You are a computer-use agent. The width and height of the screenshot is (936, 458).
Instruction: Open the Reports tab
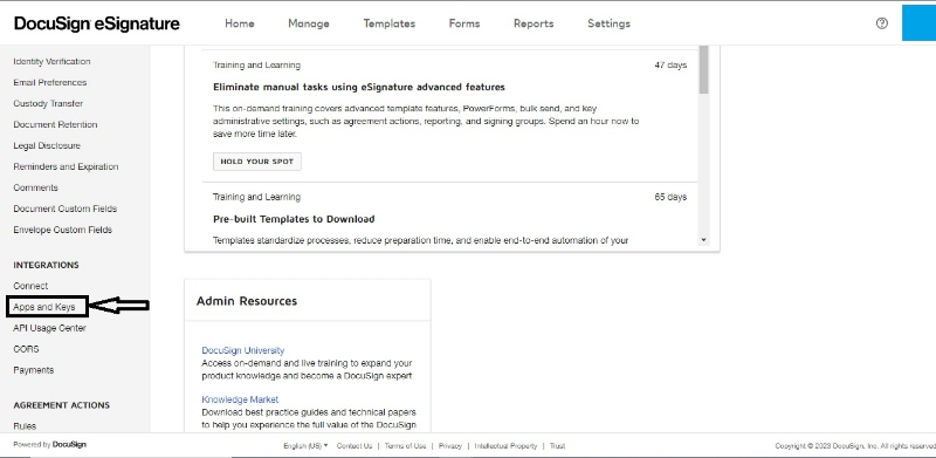tap(534, 24)
